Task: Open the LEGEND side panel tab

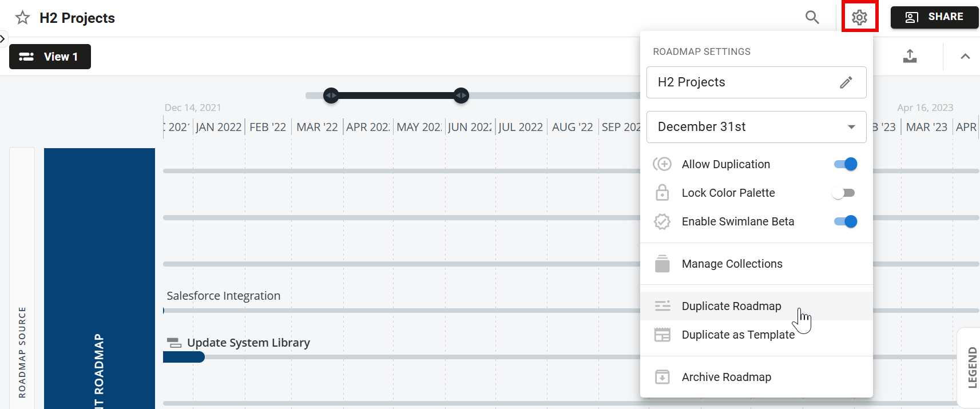Action: [x=971, y=367]
